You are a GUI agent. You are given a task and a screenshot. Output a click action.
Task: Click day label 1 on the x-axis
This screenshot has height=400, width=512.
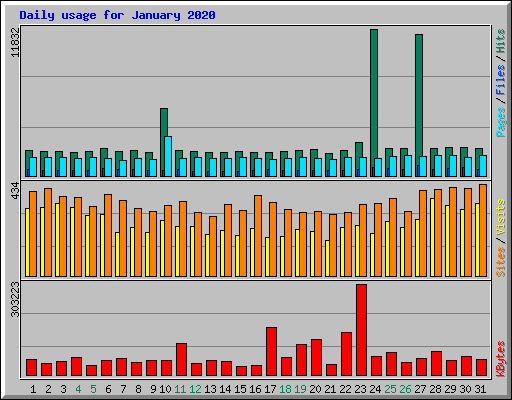point(33,389)
